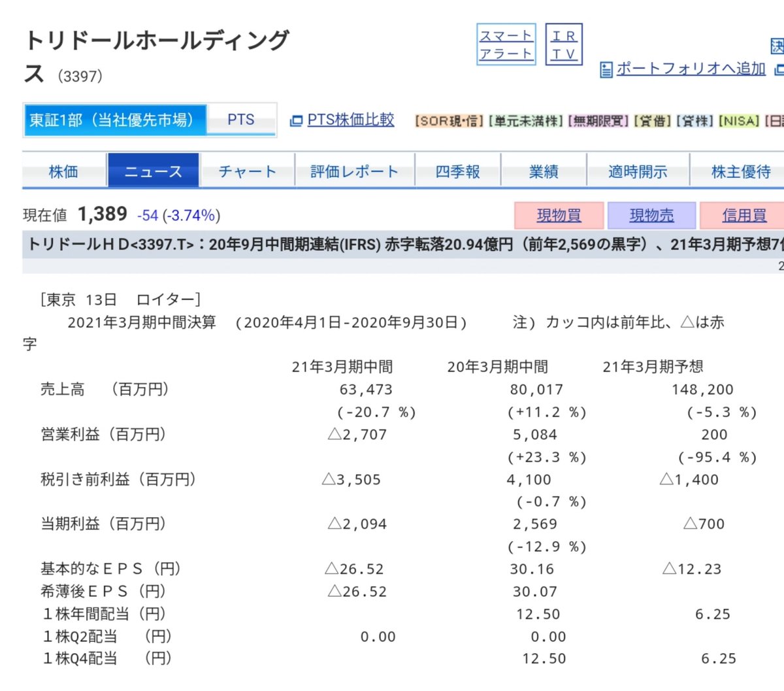The width and height of the screenshot is (784, 691).
Task: Click the EPS value 30.16
Action: tap(532, 569)
